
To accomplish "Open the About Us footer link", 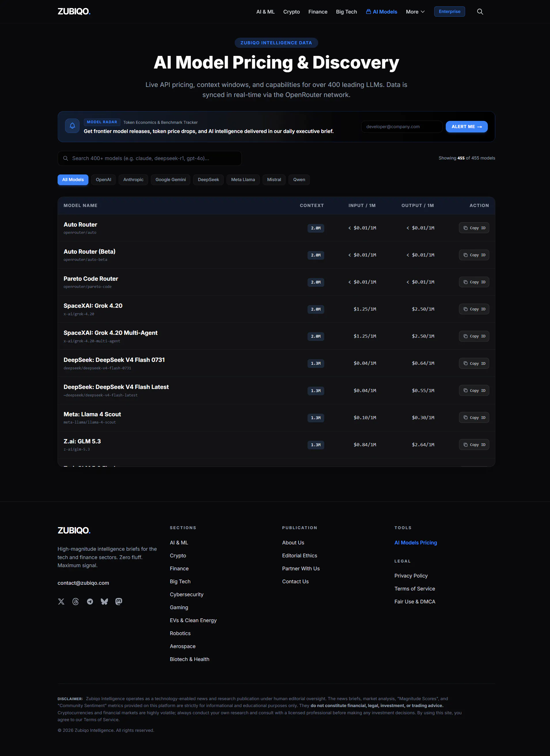I will point(293,543).
